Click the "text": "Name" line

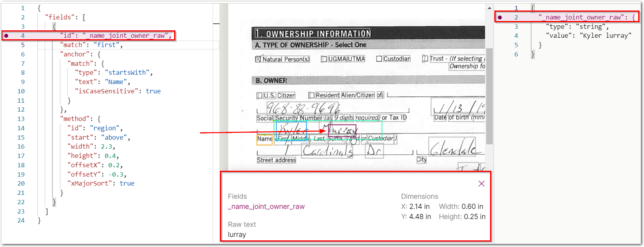(103, 82)
